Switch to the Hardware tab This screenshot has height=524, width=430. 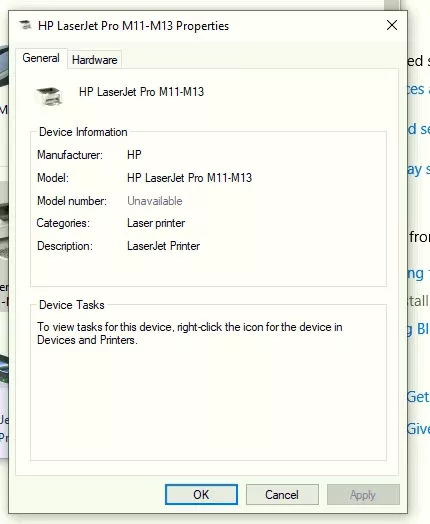pos(95,60)
